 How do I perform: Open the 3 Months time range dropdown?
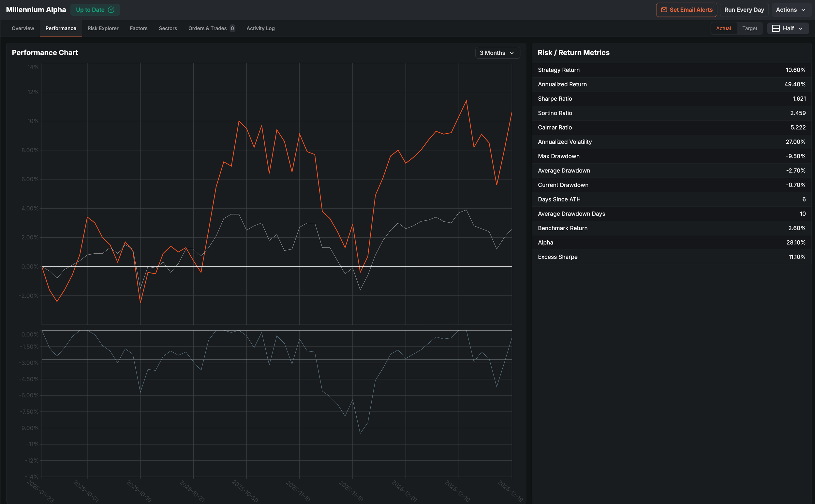[497, 53]
